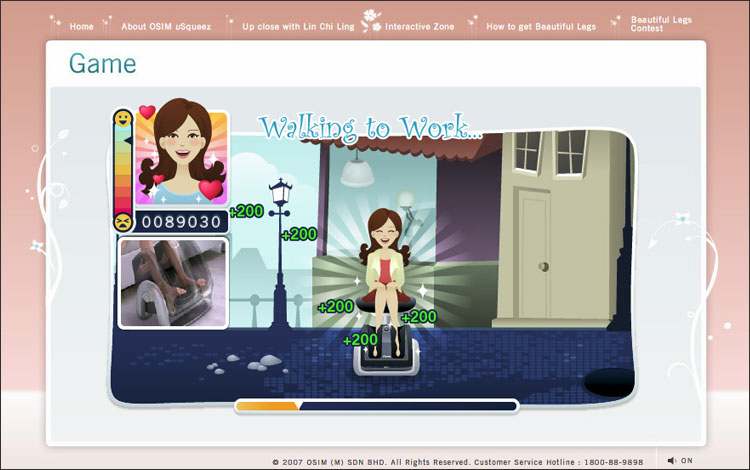Screen dimensions: 750x470
Task: Click the colored mood meter gradient bar
Action: coord(122,170)
